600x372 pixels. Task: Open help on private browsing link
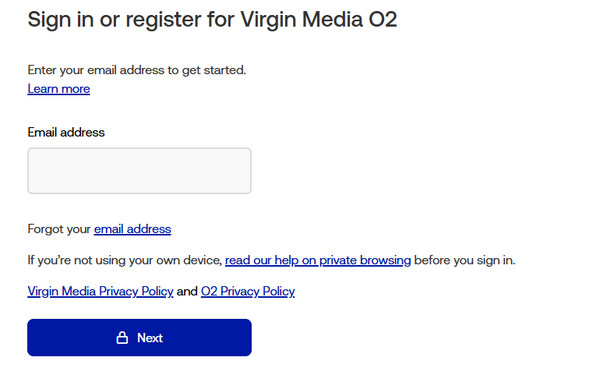[x=318, y=260]
